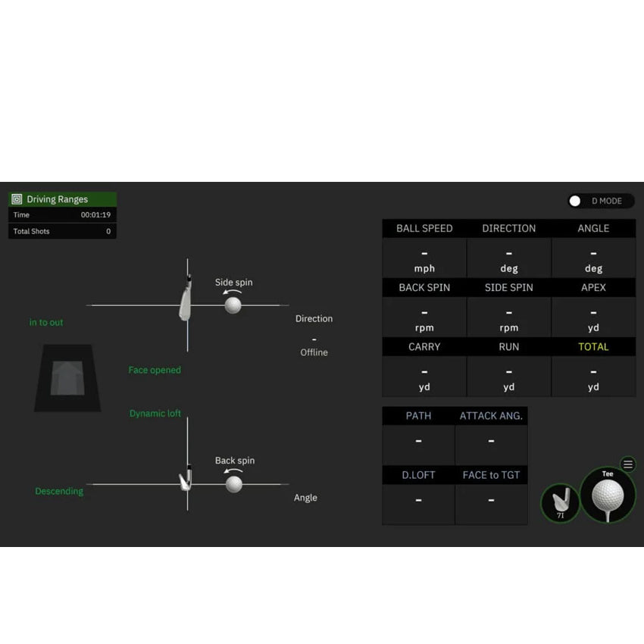Click the carry yd value cell

click(x=424, y=377)
